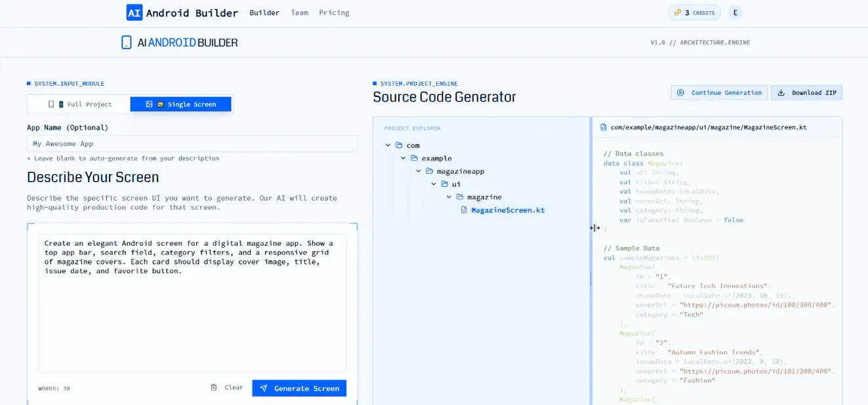Clear the description text
This screenshot has height=405, width=868.
click(x=226, y=387)
